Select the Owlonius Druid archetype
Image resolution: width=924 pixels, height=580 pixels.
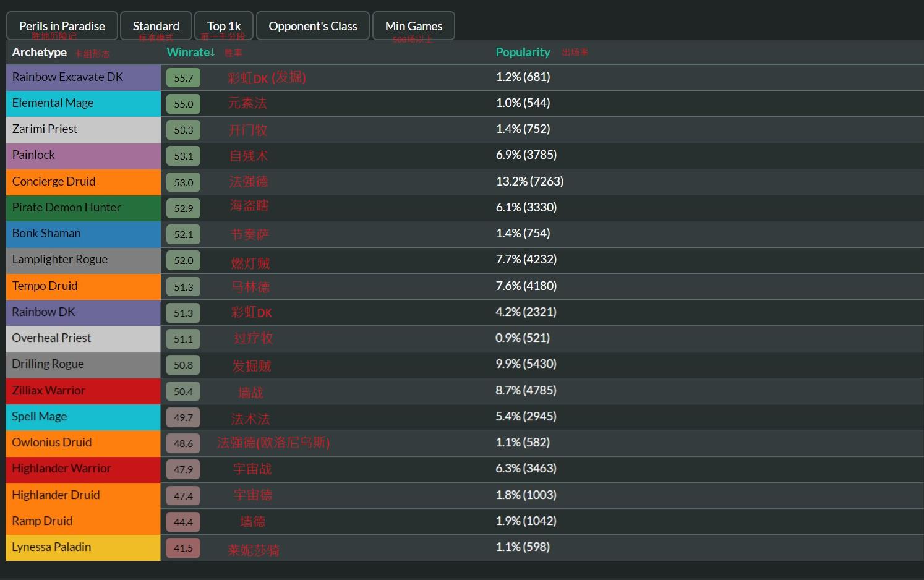tap(83, 443)
